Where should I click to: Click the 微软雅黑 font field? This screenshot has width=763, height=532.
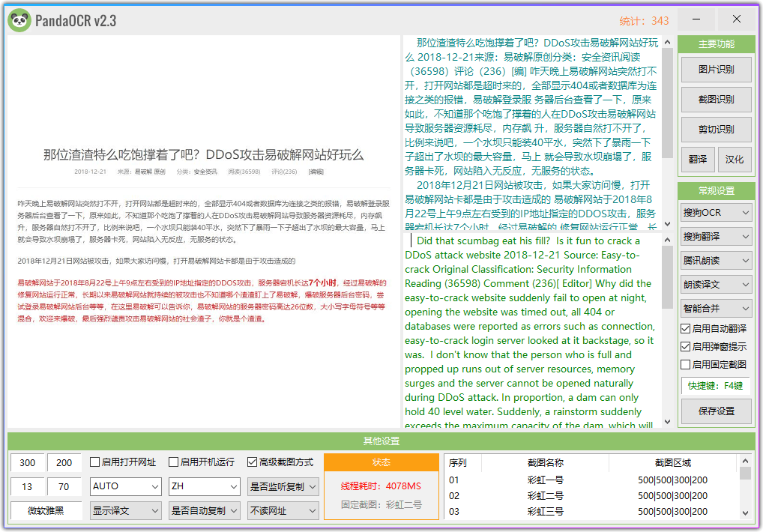(x=46, y=511)
